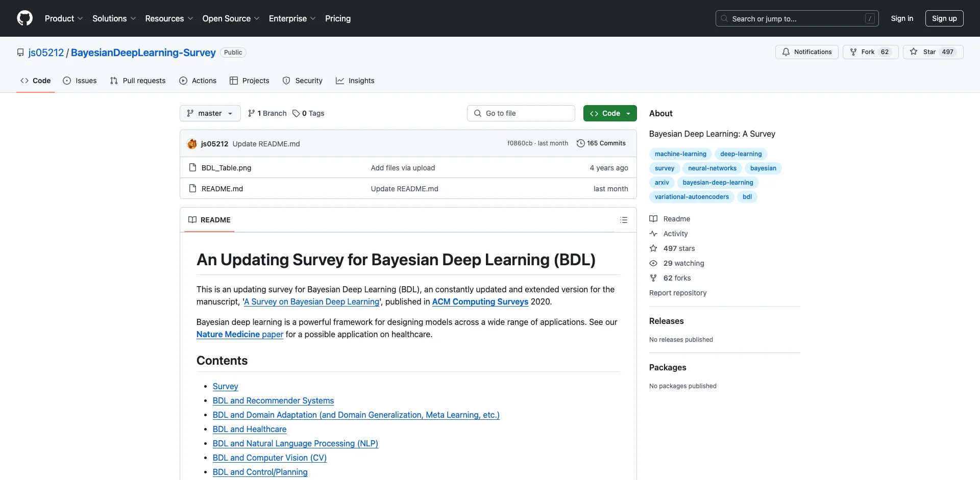Screen dimensions: 980x480
Task: Expand the Product menu
Action: click(x=64, y=18)
